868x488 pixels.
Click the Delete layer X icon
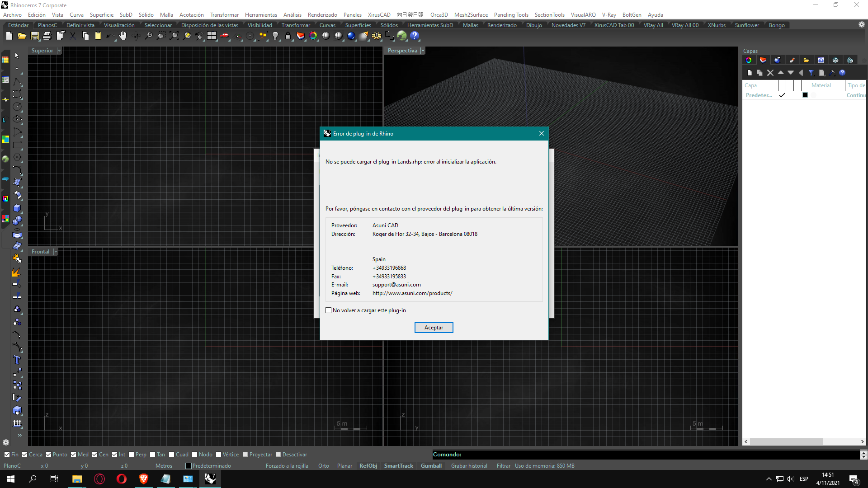[x=770, y=73]
